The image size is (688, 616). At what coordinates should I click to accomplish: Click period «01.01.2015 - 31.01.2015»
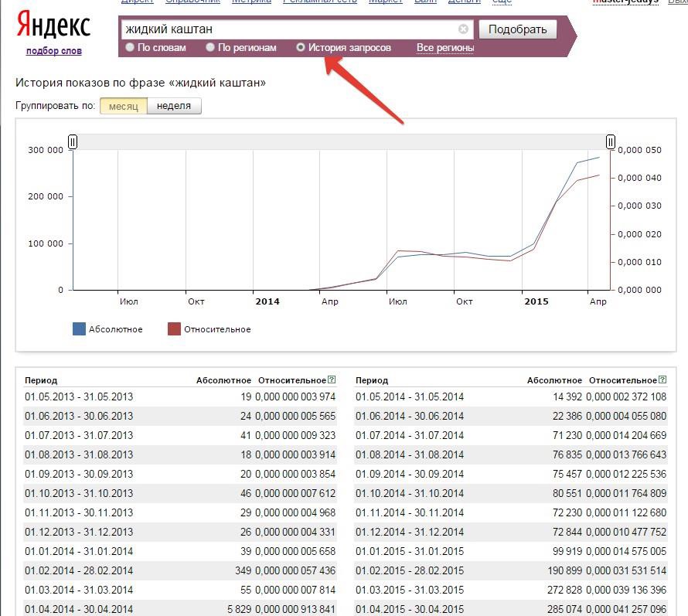(410, 551)
